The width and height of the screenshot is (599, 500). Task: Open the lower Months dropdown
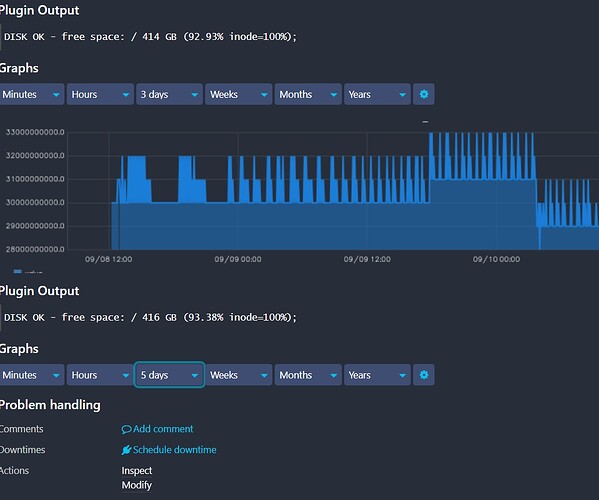[x=308, y=375]
